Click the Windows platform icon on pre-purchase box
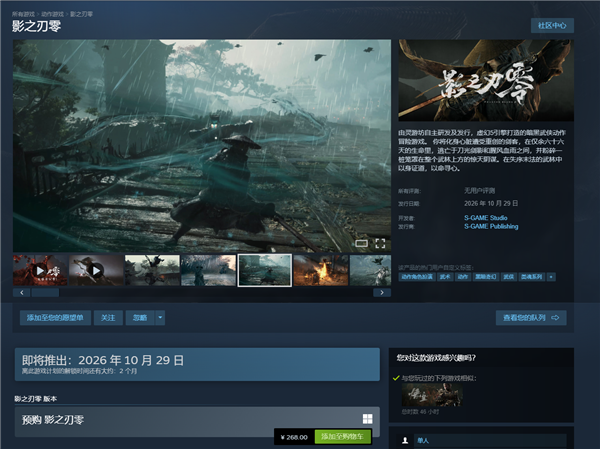 (x=367, y=419)
